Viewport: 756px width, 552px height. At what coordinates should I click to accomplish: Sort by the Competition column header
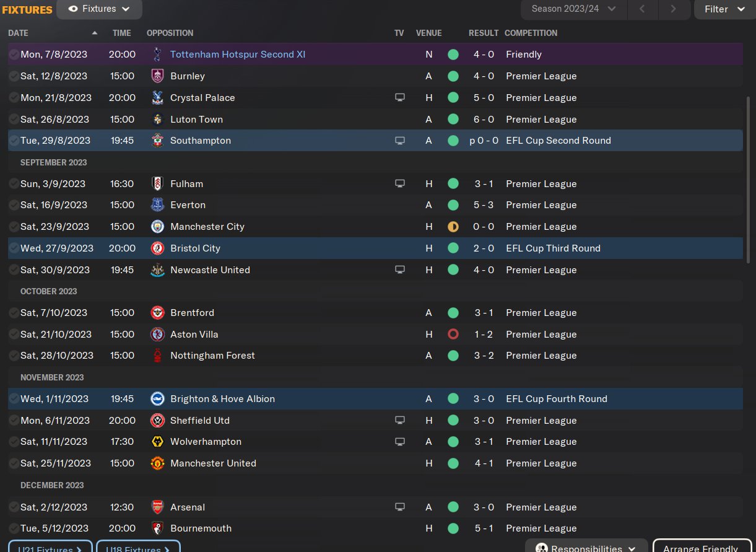(531, 33)
